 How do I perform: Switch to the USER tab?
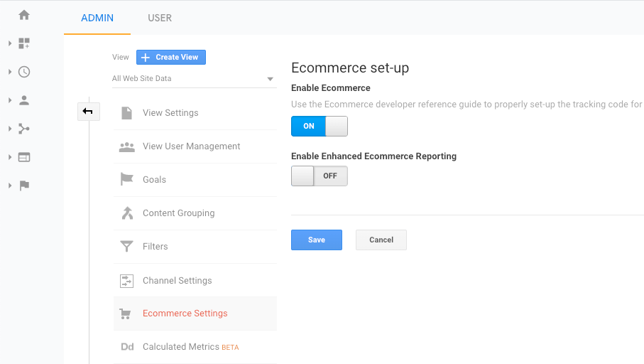click(x=160, y=18)
